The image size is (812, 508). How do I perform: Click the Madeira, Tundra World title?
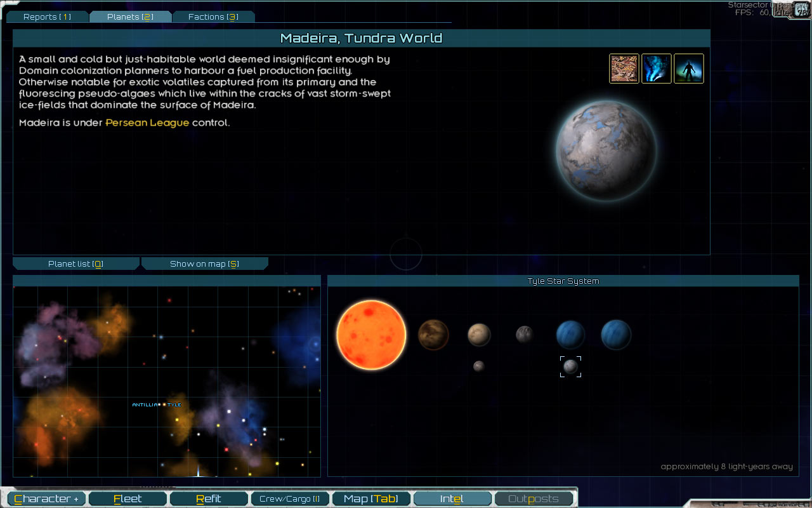pos(362,38)
